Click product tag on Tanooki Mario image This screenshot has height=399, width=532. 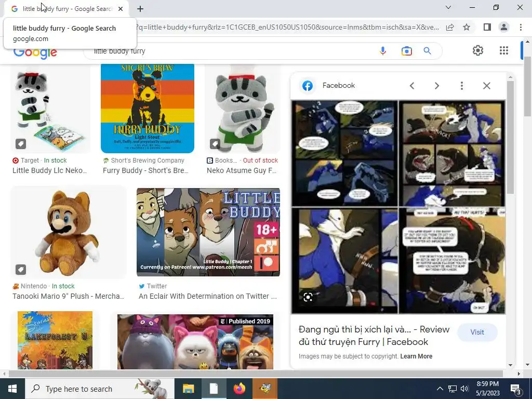21,270
